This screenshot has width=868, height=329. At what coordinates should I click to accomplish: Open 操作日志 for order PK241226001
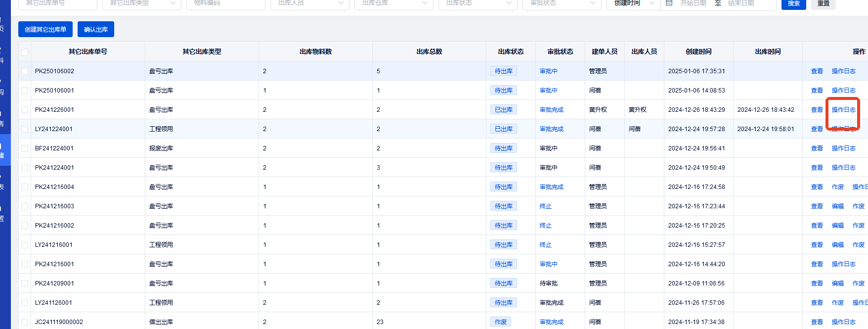pyautogui.click(x=843, y=110)
